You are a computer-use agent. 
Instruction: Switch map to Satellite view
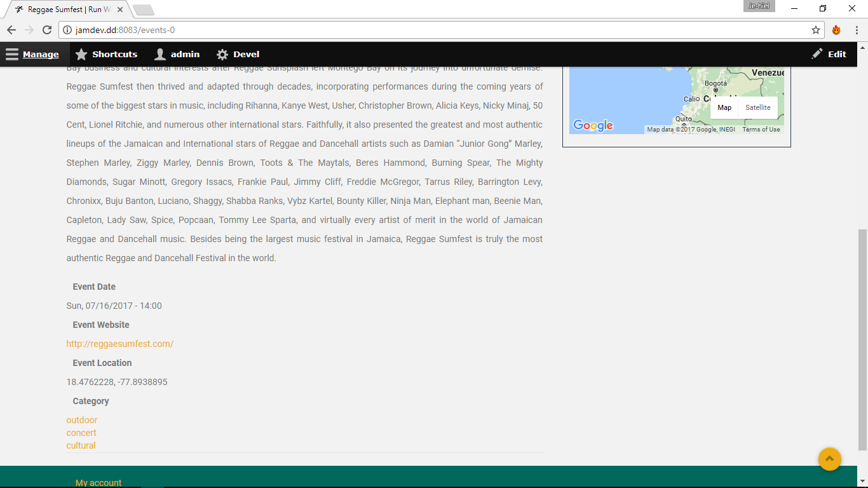(x=758, y=107)
